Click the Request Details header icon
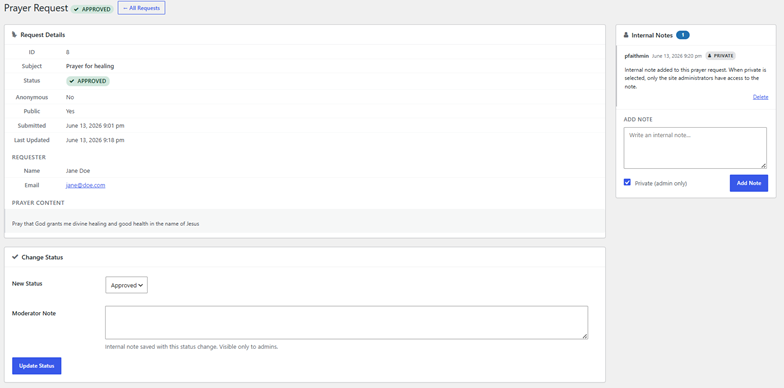 14,35
